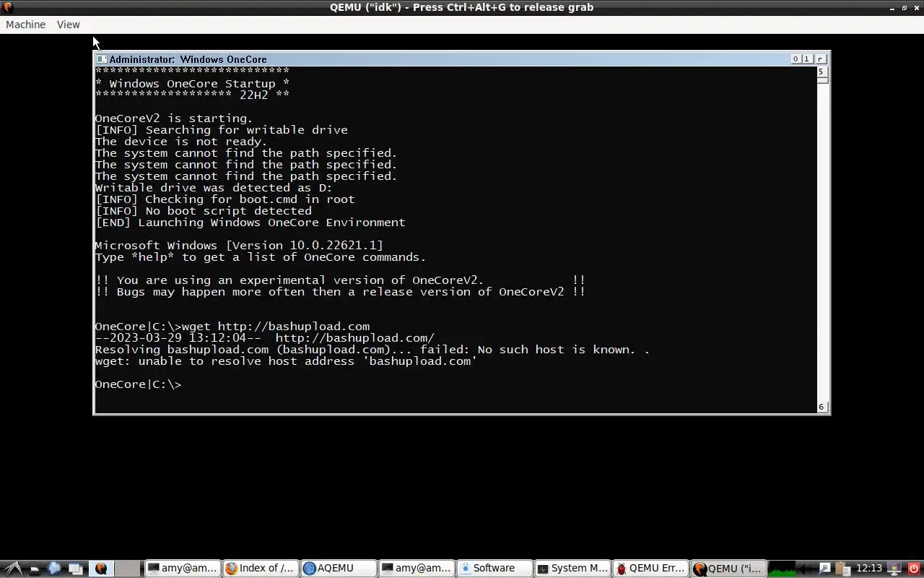Switch to the QEMU Err... taskbar window
The width and height of the screenshot is (924, 578).
coord(651,569)
